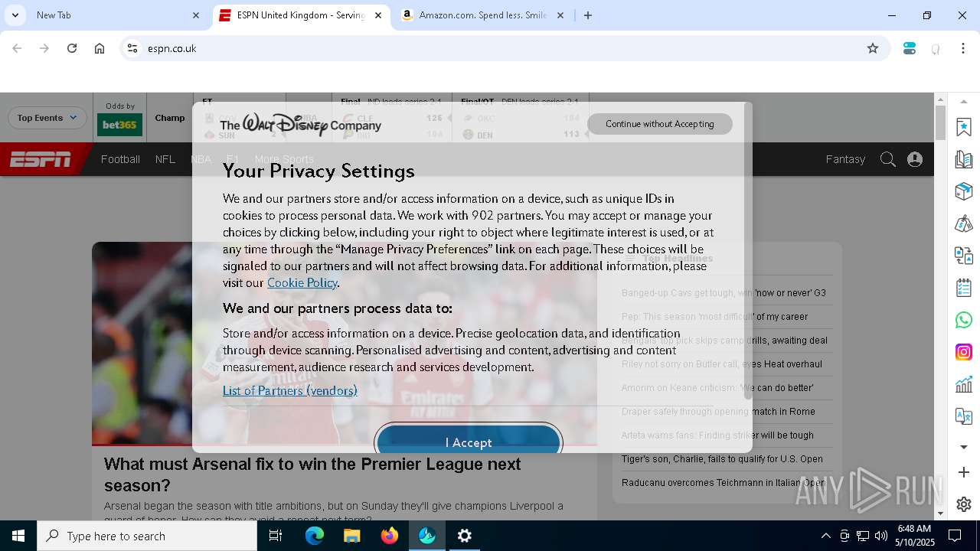This screenshot has width=980, height=551.
Task: Open the Fantasy menu
Action: [x=845, y=159]
